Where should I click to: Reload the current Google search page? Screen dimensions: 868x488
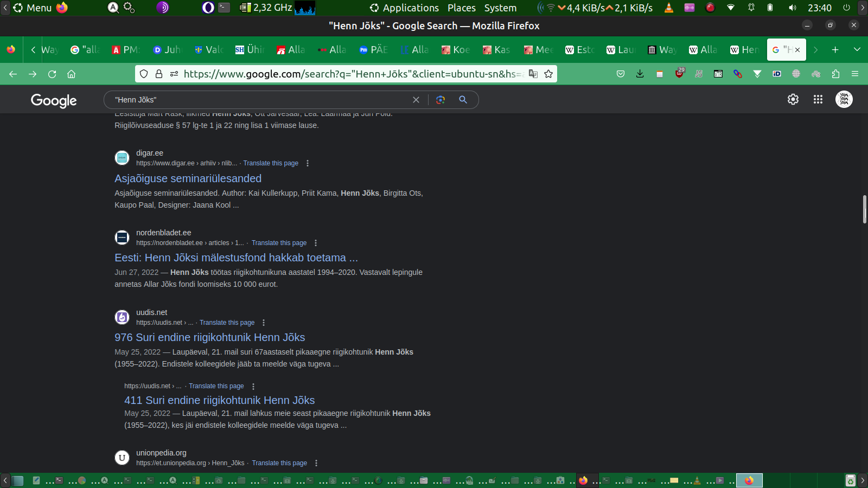coord(52,74)
